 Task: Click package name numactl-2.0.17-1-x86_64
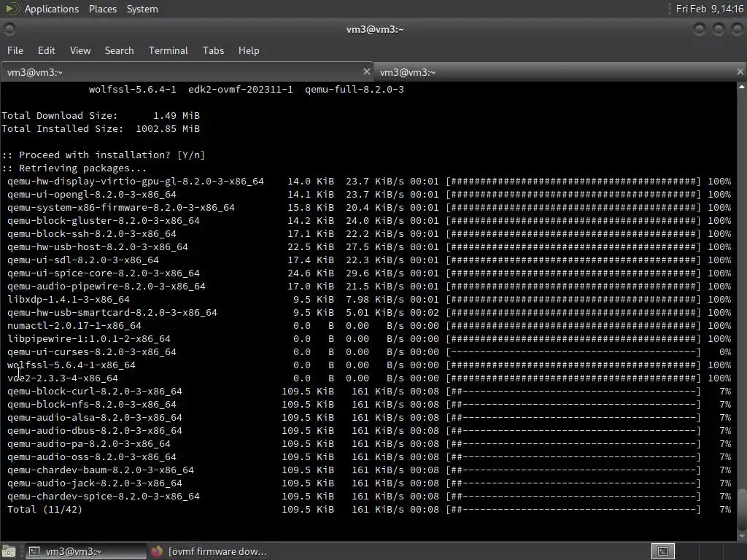point(74,326)
